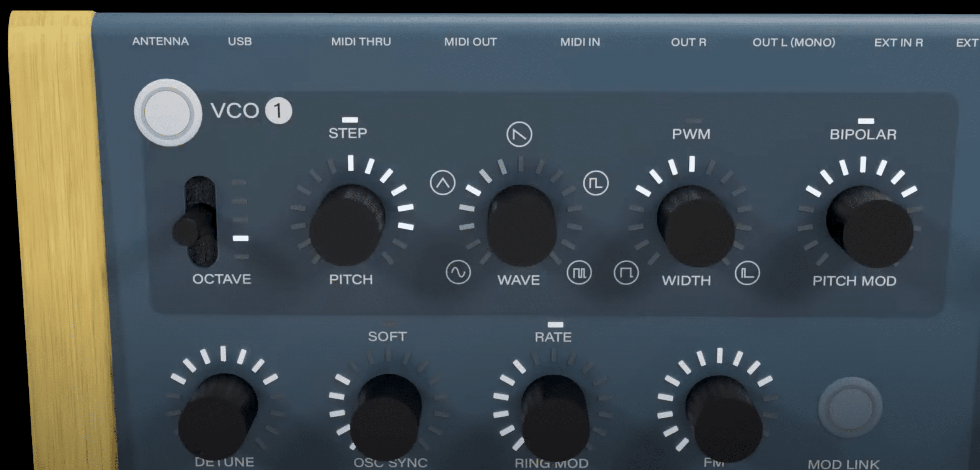Click the RING MOD knob
Screen dimensions: 980x470
(x=555, y=418)
